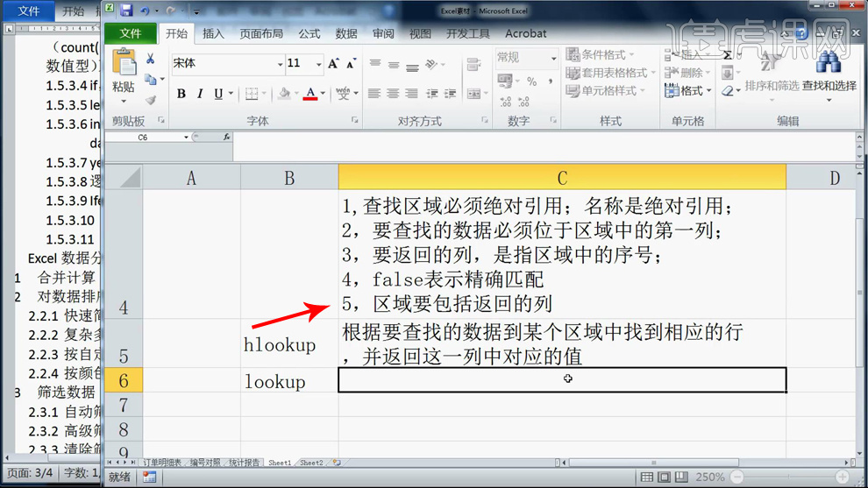Click the text orientation icon
This screenshot has height=488, width=868.
[431, 64]
